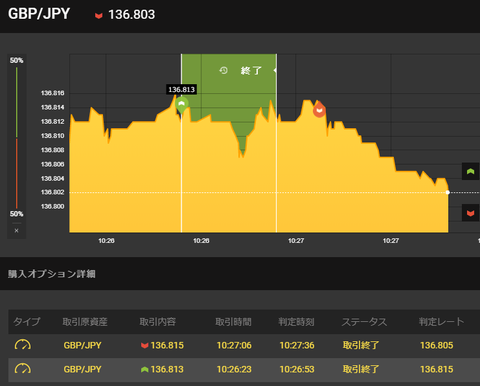Click the 判定時刻 column header

(x=296, y=322)
